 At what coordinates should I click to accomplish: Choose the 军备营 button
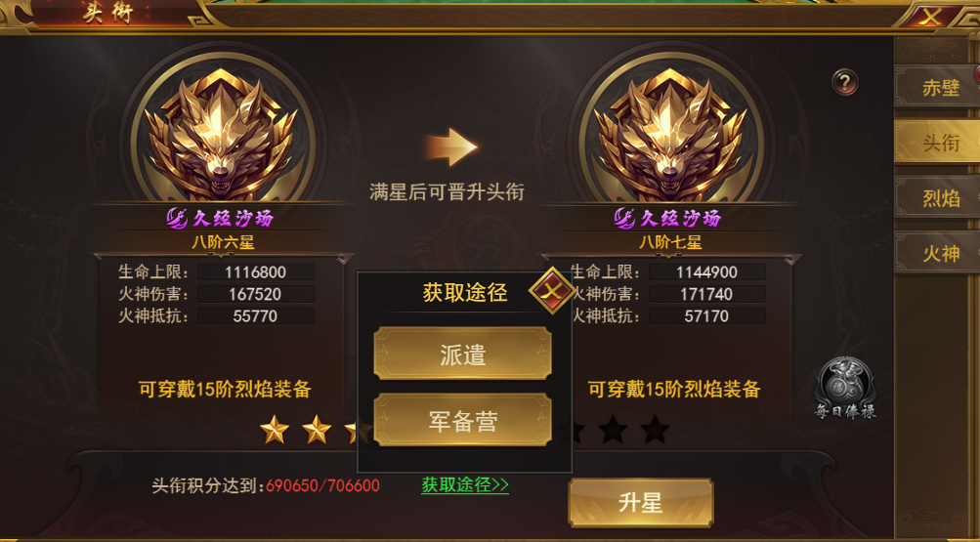click(x=462, y=421)
